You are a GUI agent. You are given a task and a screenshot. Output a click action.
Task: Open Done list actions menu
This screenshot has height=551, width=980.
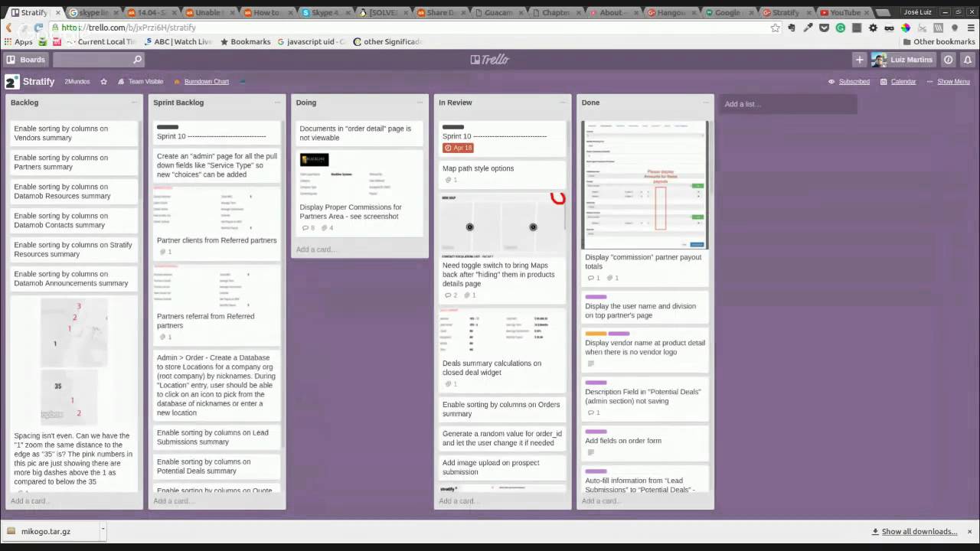point(704,103)
